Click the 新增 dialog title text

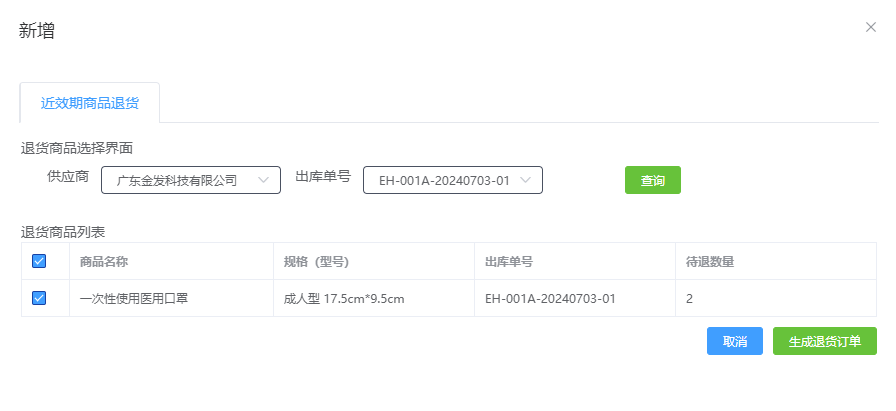tap(37, 31)
